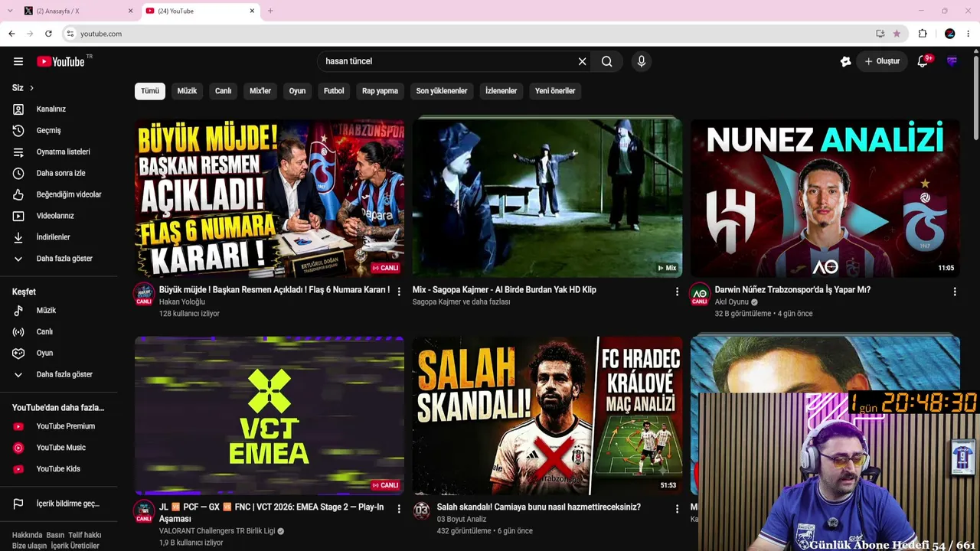Open the YouTube guide hamburger menu
This screenshot has height=551, width=980.
[x=18, y=61]
